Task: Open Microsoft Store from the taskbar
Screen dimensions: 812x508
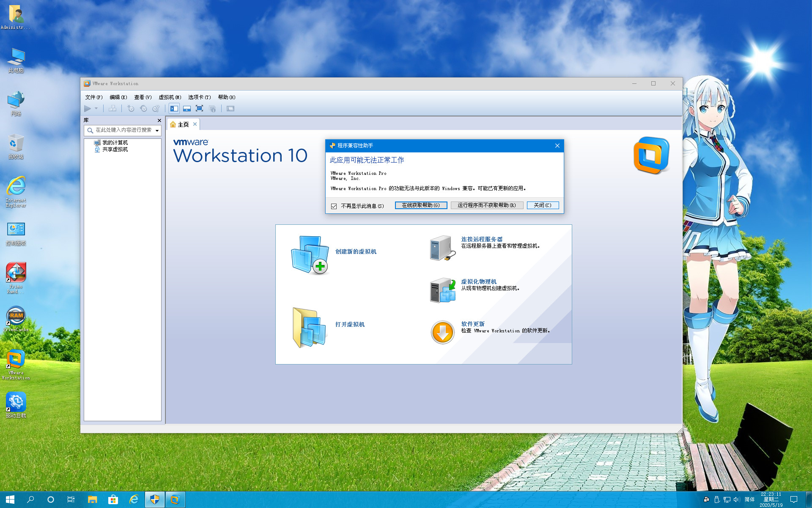Action: 113,500
